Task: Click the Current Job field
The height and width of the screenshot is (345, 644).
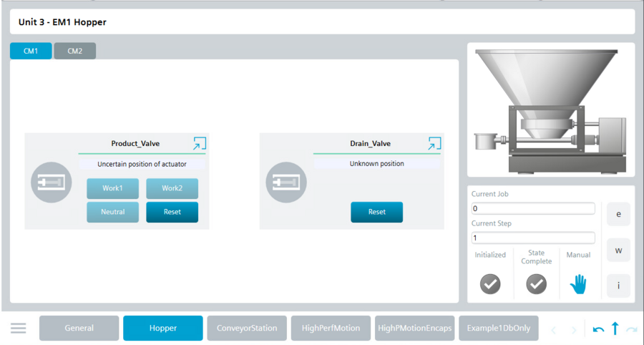Action: coord(533,208)
